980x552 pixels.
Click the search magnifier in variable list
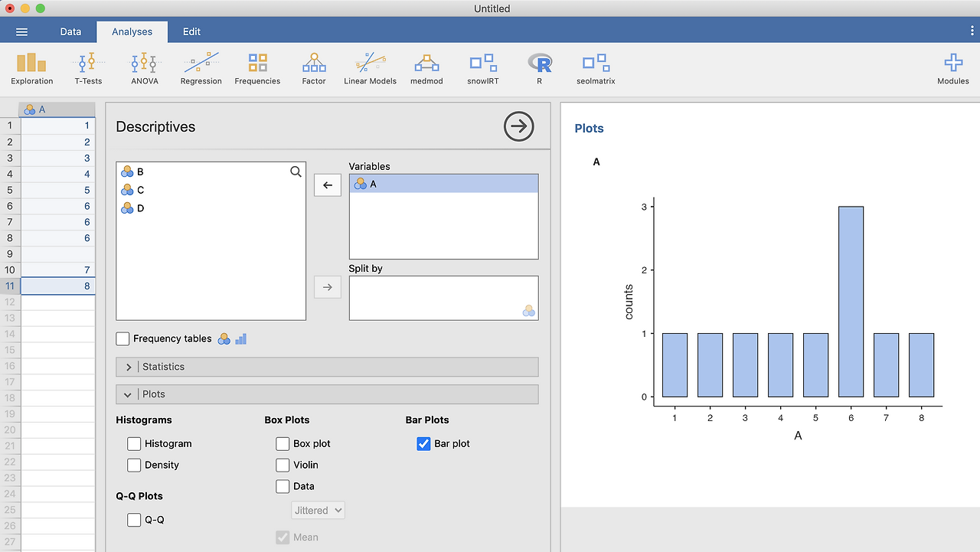[x=296, y=172]
